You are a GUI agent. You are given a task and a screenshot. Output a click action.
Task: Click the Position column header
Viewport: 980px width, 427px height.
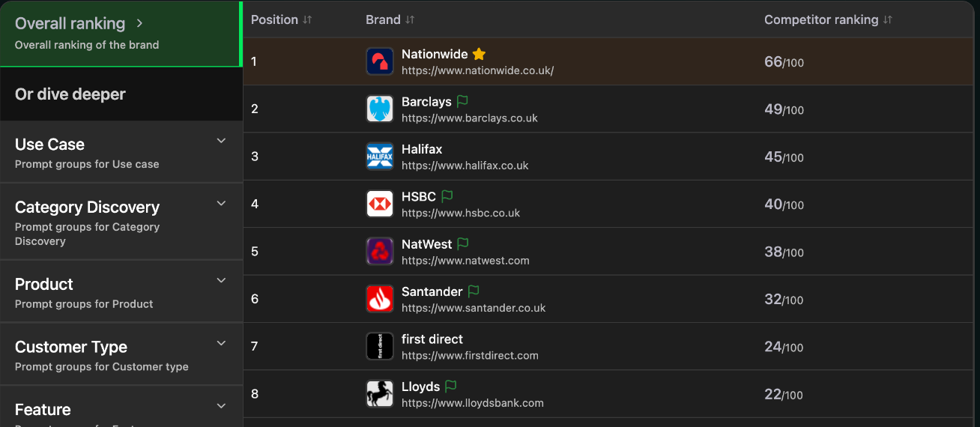pyautogui.click(x=282, y=20)
